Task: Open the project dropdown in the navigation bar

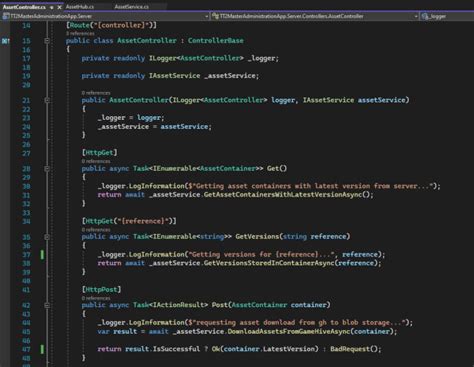Action: (x=105, y=16)
